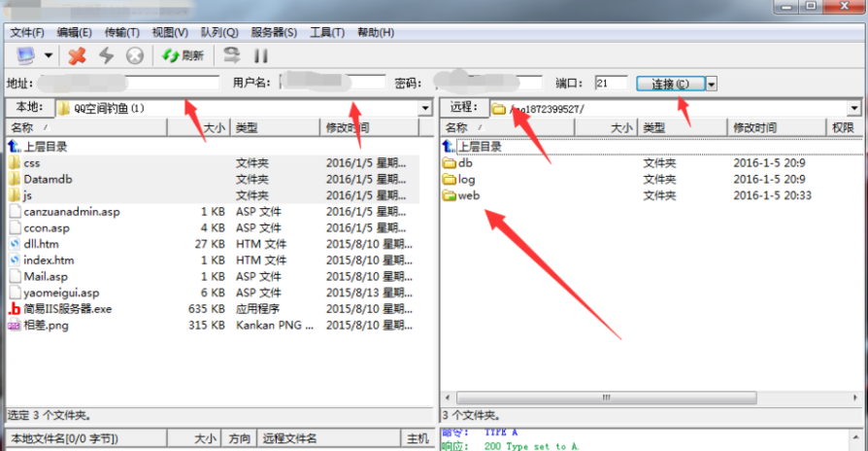Open the site manager computer icon
This screenshot has height=451, width=868.
(25, 55)
